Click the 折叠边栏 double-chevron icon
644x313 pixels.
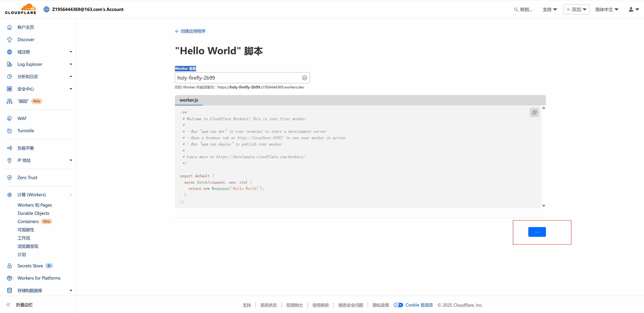(x=8, y=304)
